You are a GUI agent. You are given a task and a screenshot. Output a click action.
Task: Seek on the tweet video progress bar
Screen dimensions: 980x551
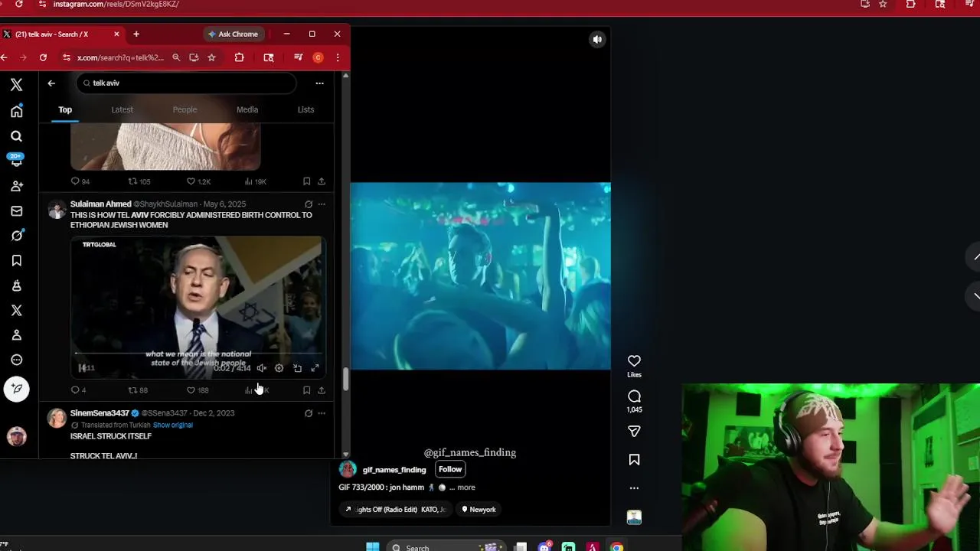(x=198, y=354)
